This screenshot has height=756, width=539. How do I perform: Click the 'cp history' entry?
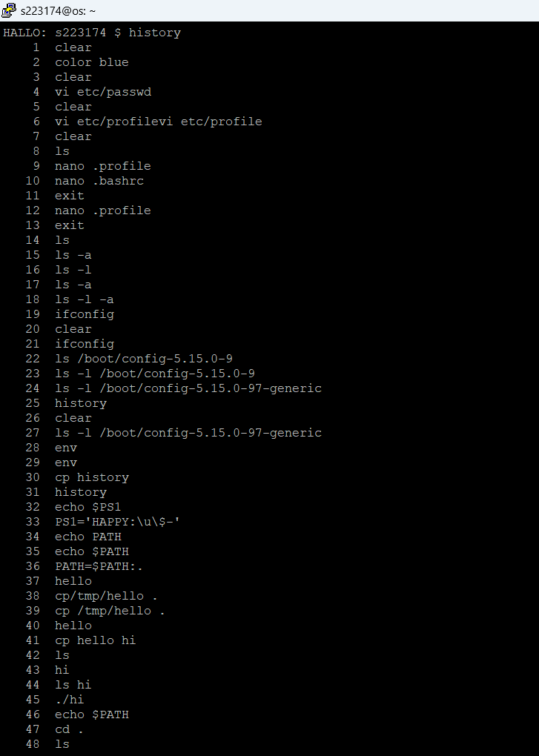[x=91, y=477]
